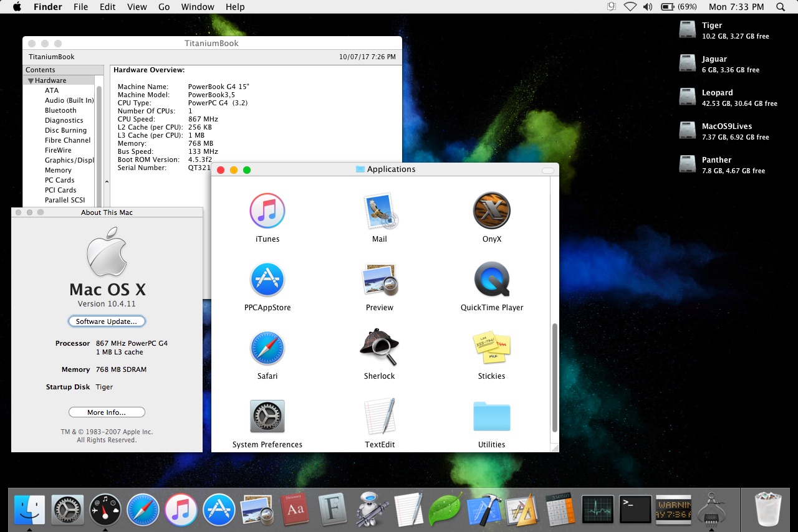Click the clock showing Mon 7:33 PM
This screenshot has width=798, height=532.
[736, 7]
